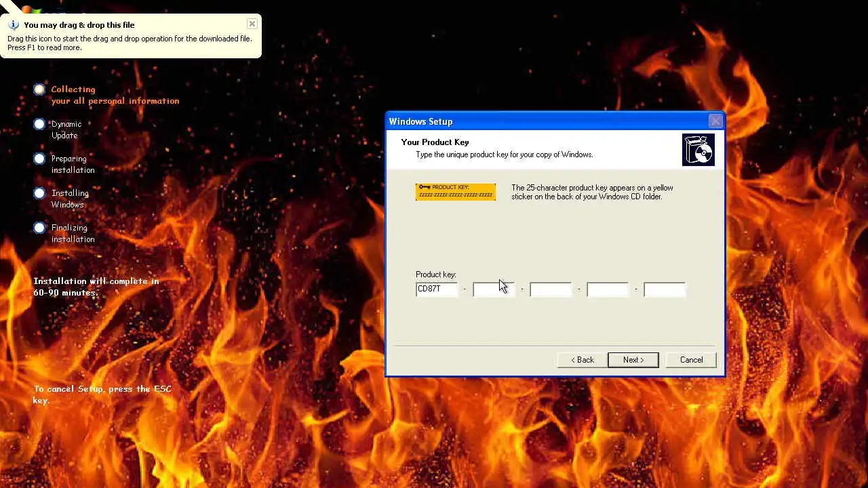Click 'Installation will complete in 60-90 minutes' text
Screen dimensions: 868x488
pyautogui.click(x=96, y=287)
